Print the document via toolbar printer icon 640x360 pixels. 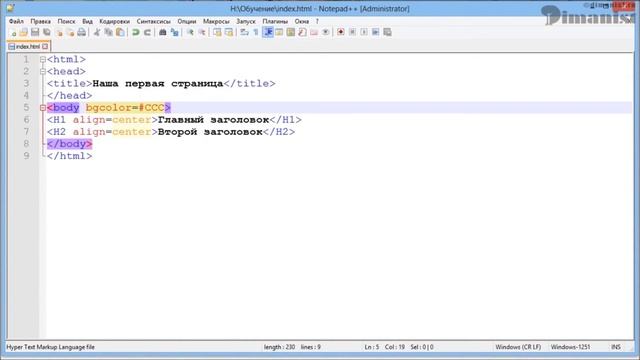(82, 32)
